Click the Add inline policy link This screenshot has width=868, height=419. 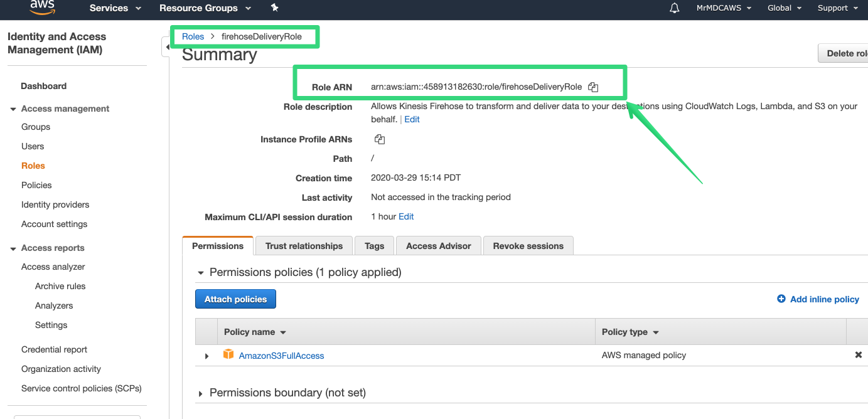pyautogui.click(x=825, y=299)
